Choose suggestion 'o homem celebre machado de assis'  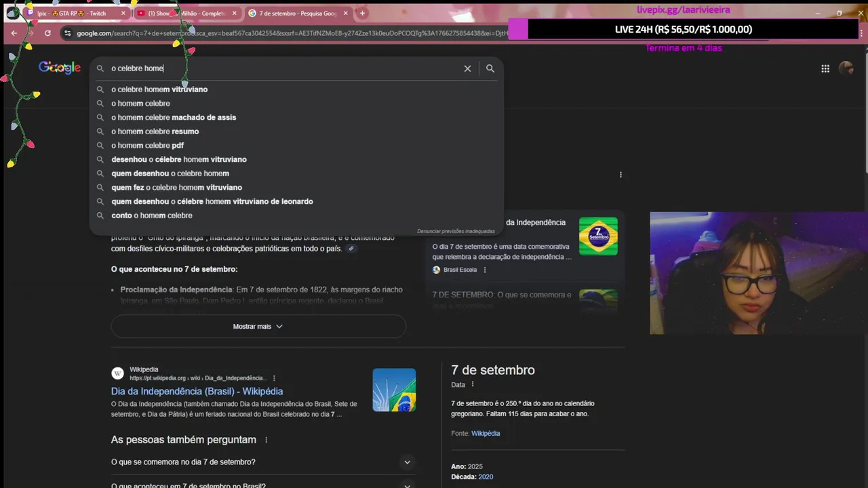click(174, 117)
